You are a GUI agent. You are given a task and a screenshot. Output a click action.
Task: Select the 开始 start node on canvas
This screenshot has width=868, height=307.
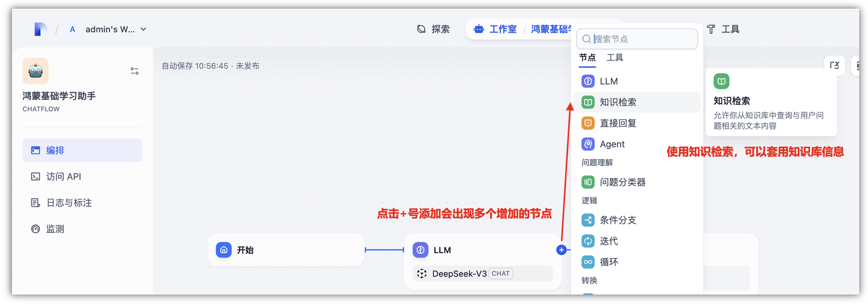click(286, 250)
